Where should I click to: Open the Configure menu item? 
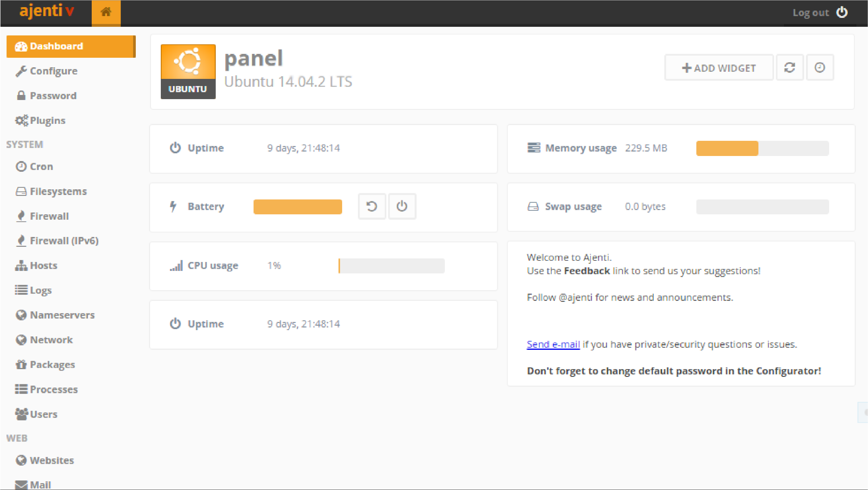pos(53,70)
